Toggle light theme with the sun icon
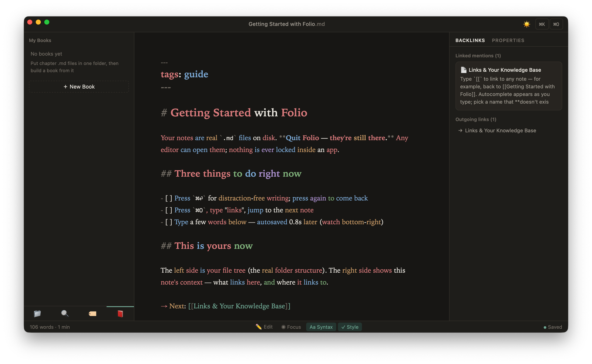 (x=527, y=24)
